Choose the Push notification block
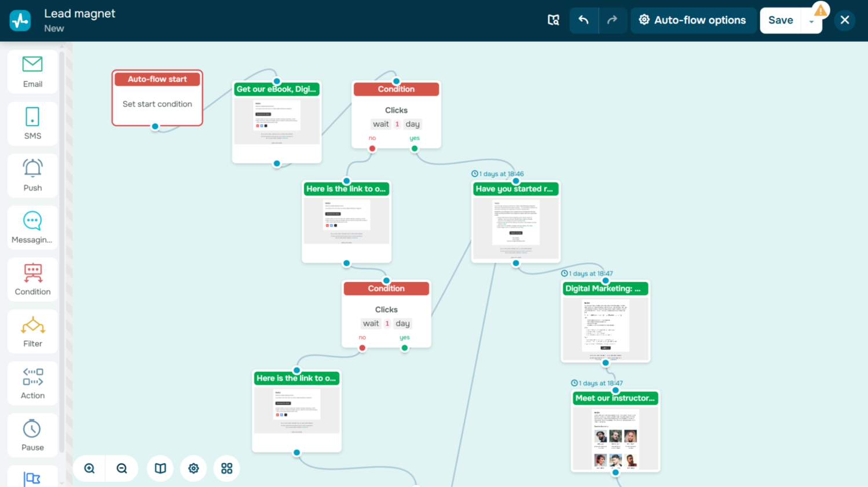This screenshot has width=868, height=487. click(32, 175)
